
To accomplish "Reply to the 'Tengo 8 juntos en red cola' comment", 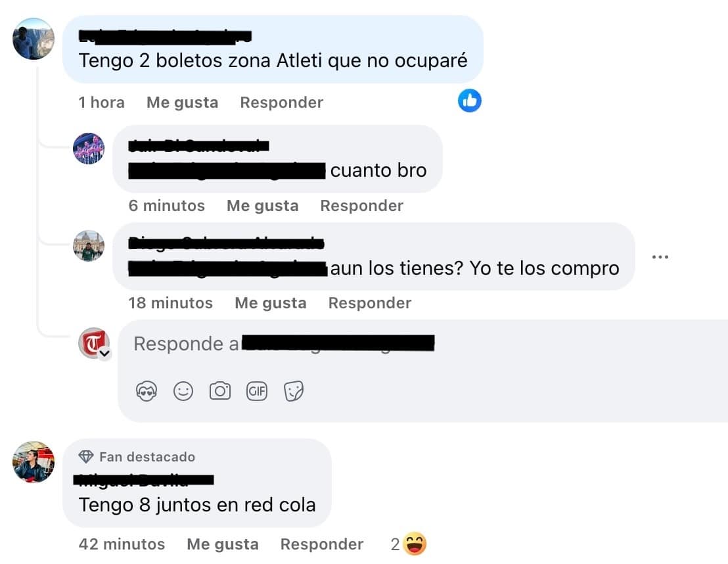I will click(322, 544).
